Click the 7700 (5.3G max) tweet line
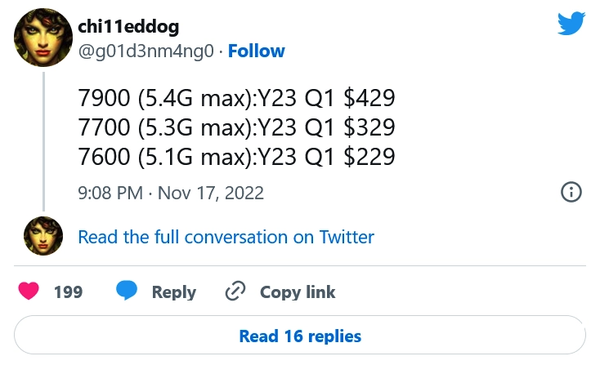Viewport: 600px width, 365px height. click(236, 127)
